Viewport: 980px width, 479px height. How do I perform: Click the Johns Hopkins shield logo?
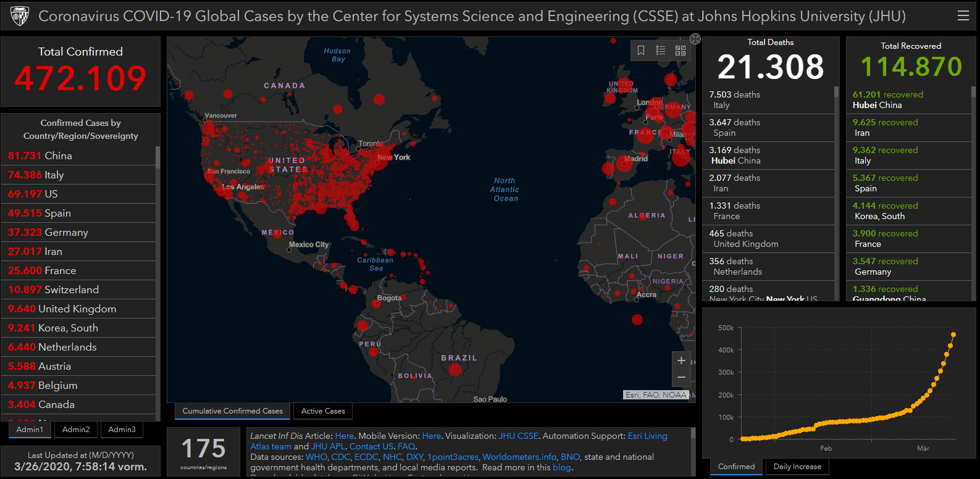coord(20,16)
